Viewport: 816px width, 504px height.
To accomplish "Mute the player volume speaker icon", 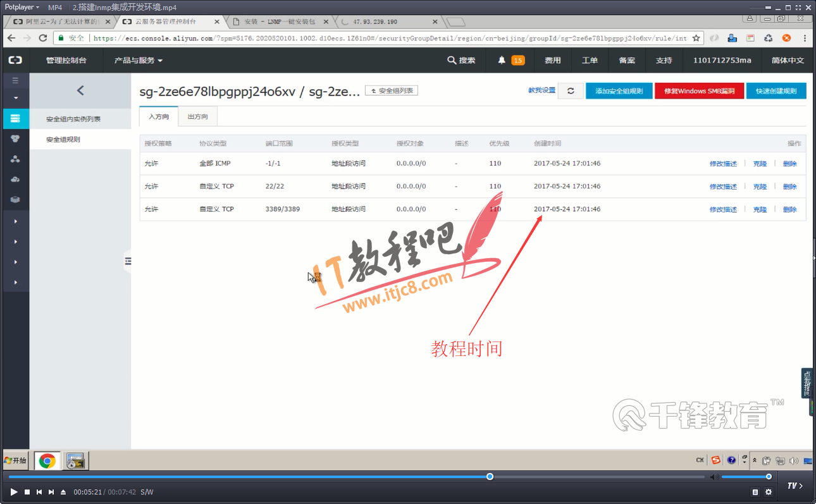I will 714,477.
